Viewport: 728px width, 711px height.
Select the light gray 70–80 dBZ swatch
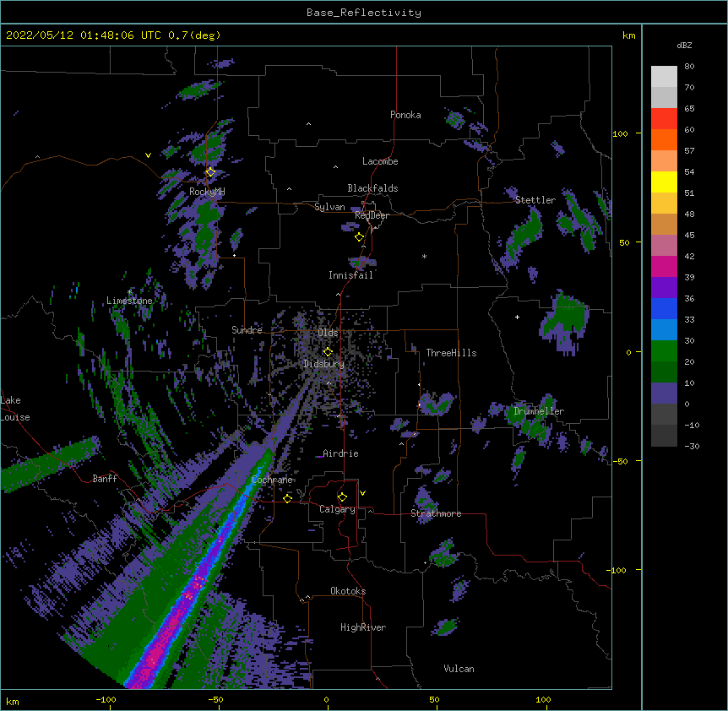pyautogui.click(x=664, y=77)
